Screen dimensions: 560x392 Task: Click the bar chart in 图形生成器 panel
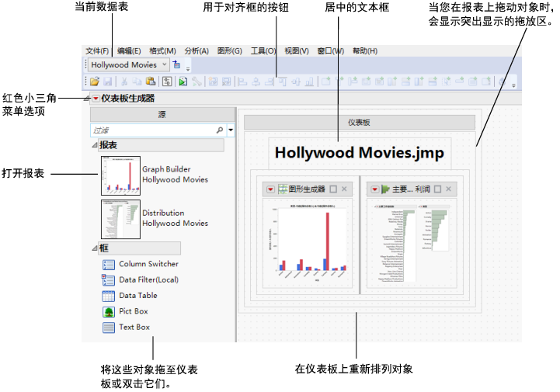point(308,243)
